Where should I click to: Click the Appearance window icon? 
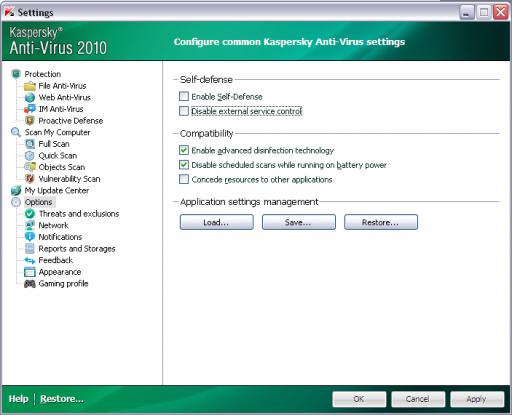pos(30,272)
